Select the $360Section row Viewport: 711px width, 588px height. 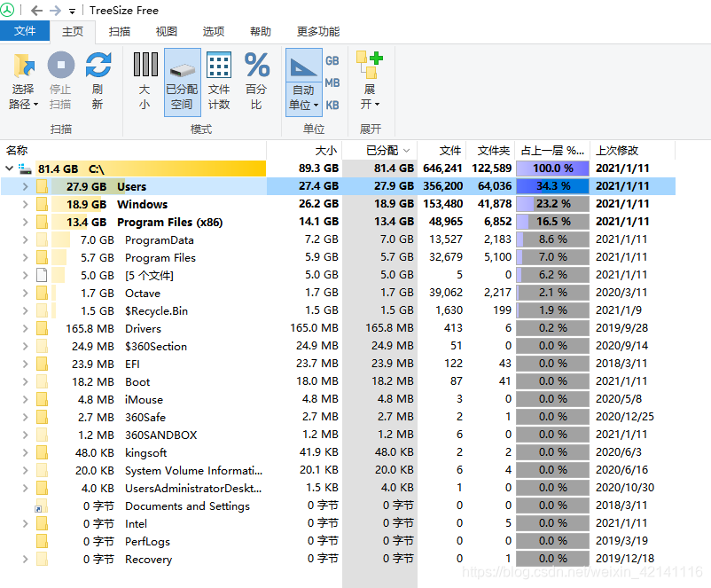click(x=339, y=346)
